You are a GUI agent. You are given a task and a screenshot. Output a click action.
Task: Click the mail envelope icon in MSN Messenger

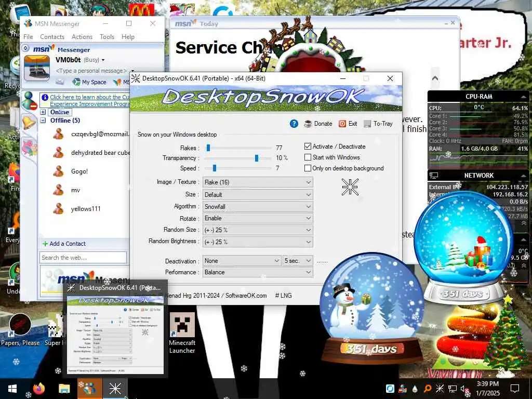click(60, 82)
